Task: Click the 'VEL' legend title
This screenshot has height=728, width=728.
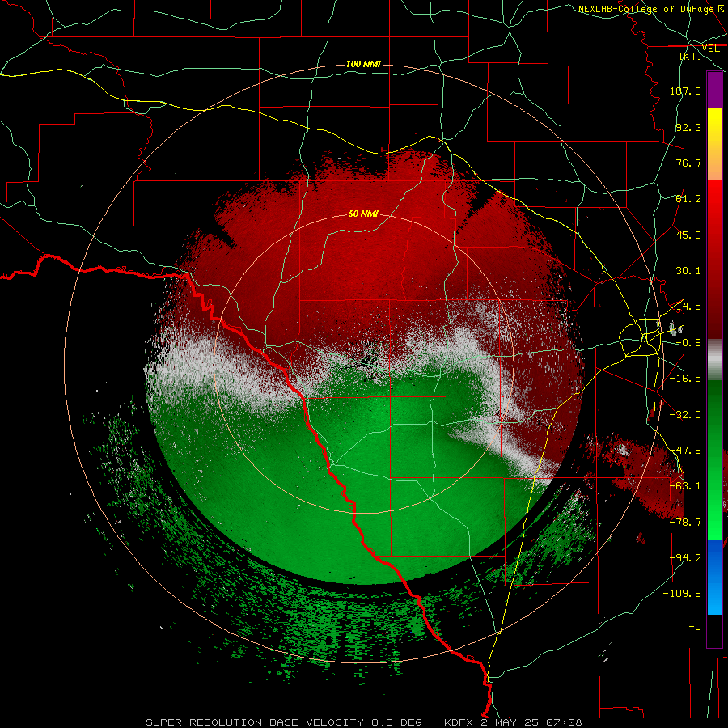Action: (710, 49)
